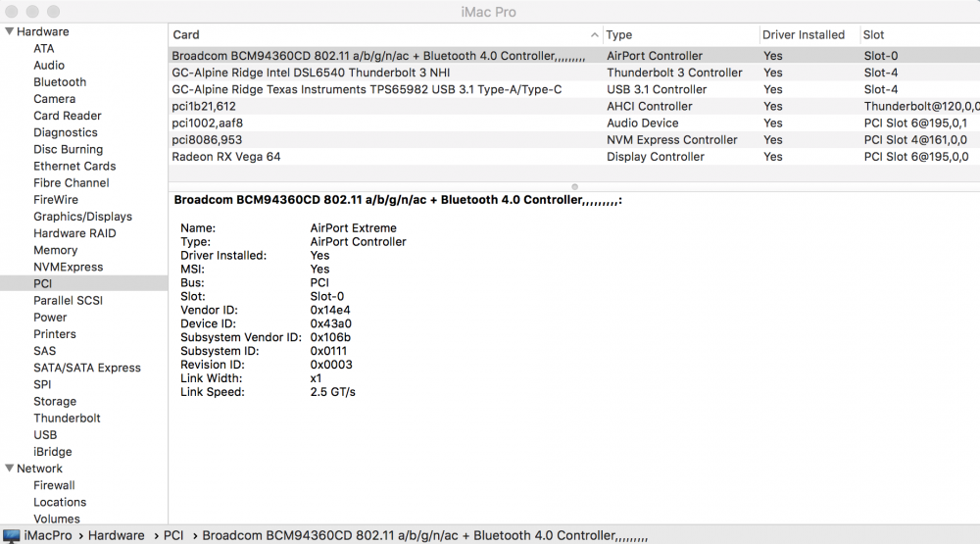Click the PCI Slot 4@161,0,0 cell

point(915,140)
